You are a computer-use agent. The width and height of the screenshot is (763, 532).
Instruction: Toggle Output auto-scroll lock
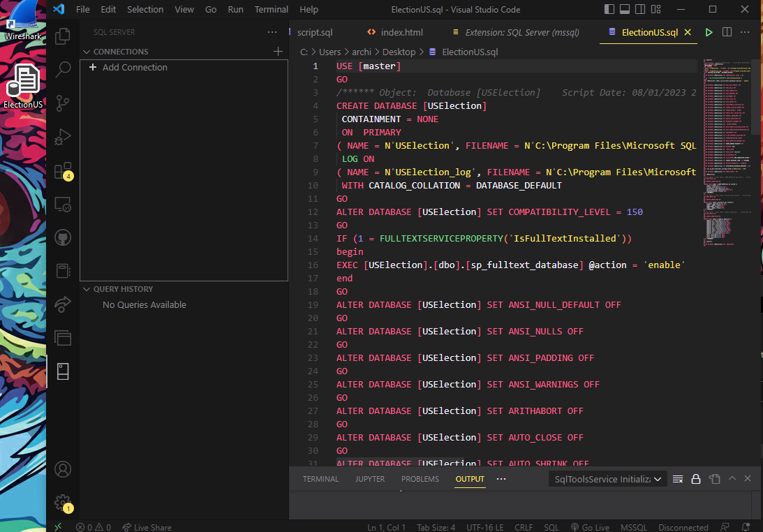(x=695, y=479)
